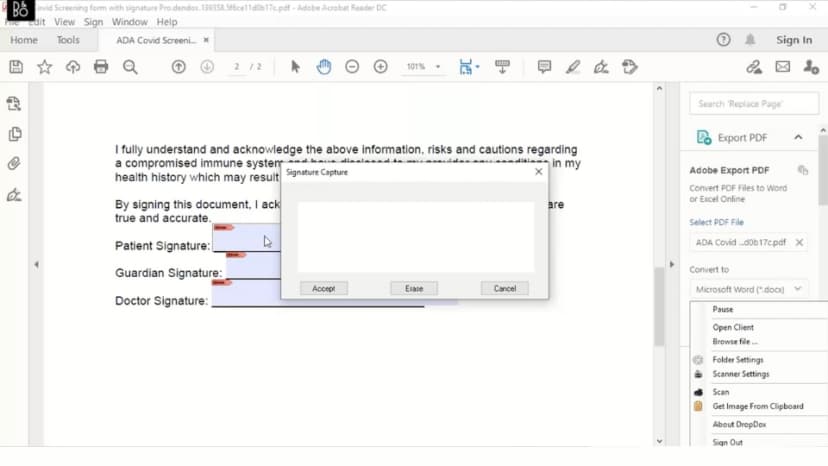Click the share with others person icon

[811, 67]
